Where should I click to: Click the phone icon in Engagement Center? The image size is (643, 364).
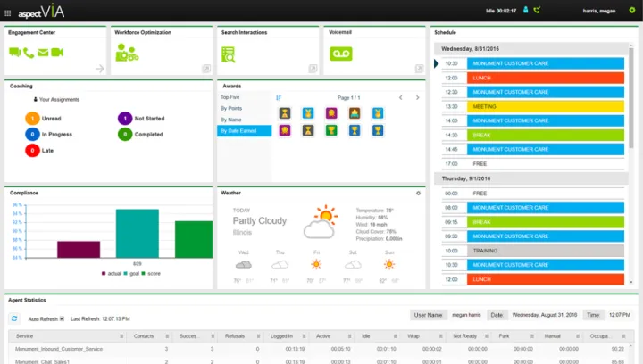[x=29, y=53]
